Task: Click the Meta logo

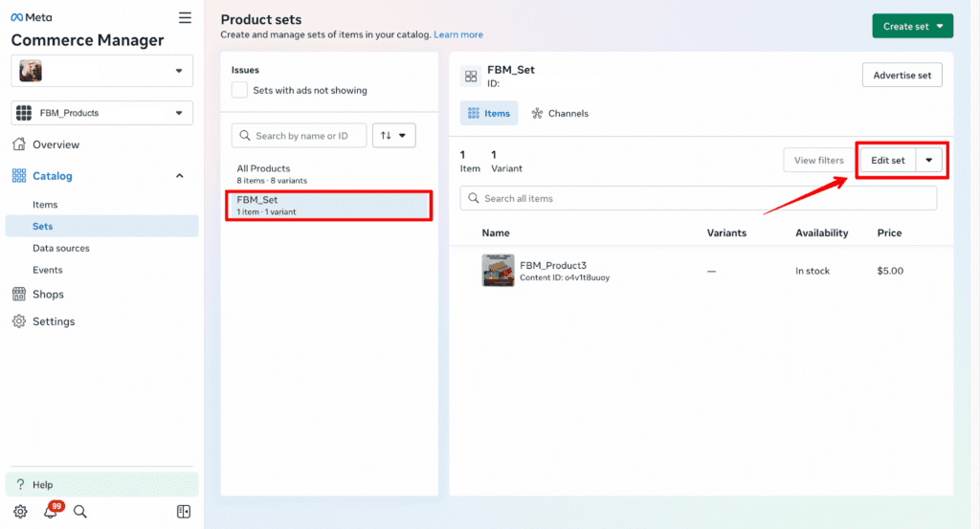Action: point(32,17)
